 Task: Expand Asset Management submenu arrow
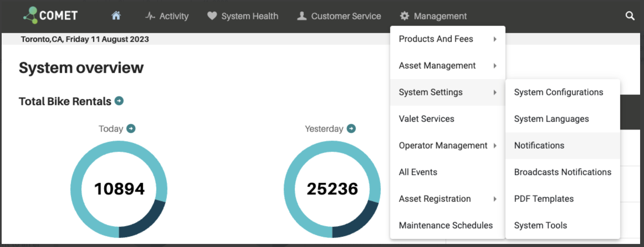click(495, 66)
